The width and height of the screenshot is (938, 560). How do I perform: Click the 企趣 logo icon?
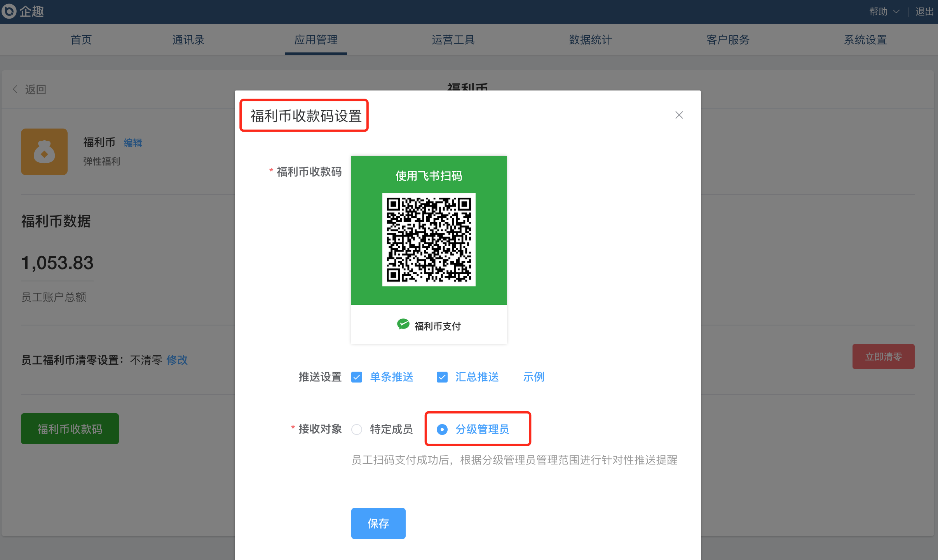click(9, 11)
